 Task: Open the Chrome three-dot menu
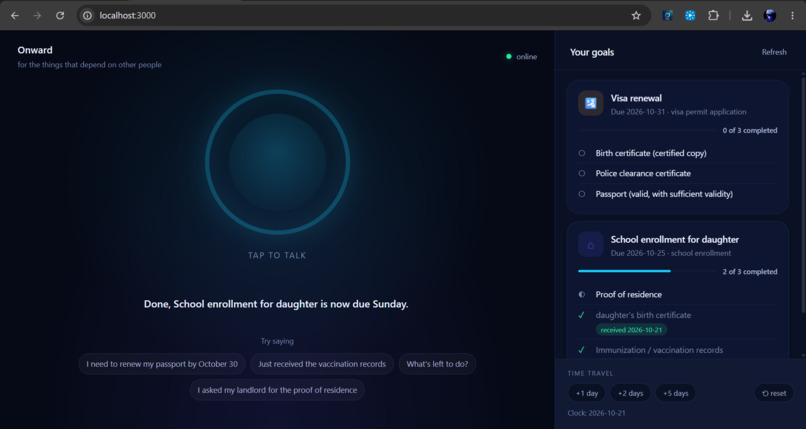[x=792, y=15]
